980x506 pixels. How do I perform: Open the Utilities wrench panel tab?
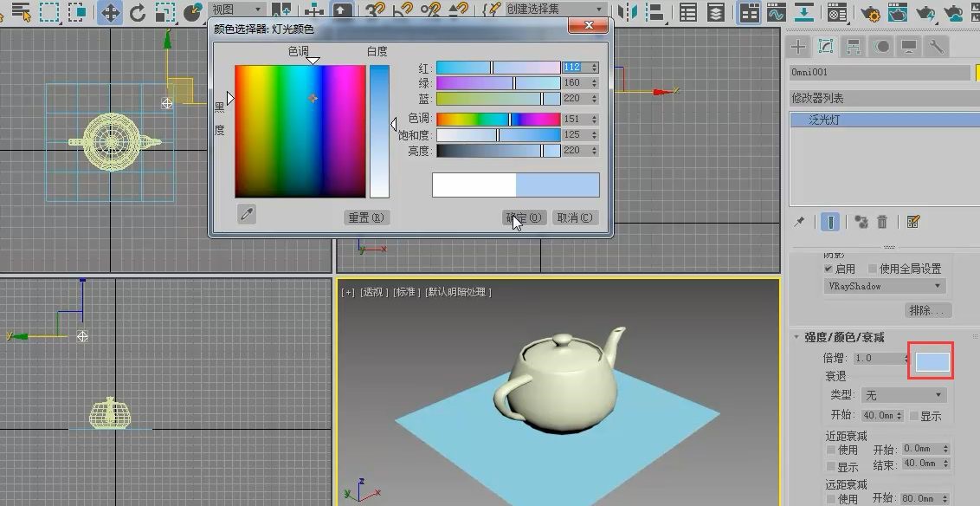(936, 46)
